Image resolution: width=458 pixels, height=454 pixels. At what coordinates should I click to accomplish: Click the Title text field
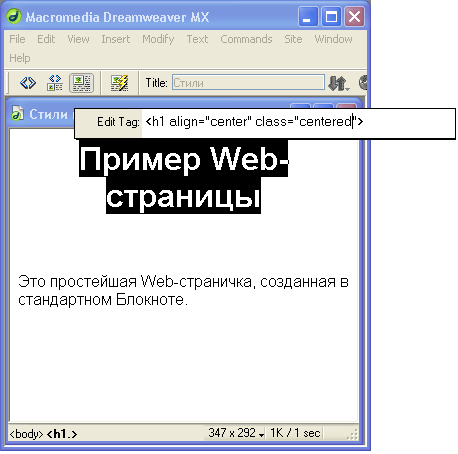coord(248,83)
